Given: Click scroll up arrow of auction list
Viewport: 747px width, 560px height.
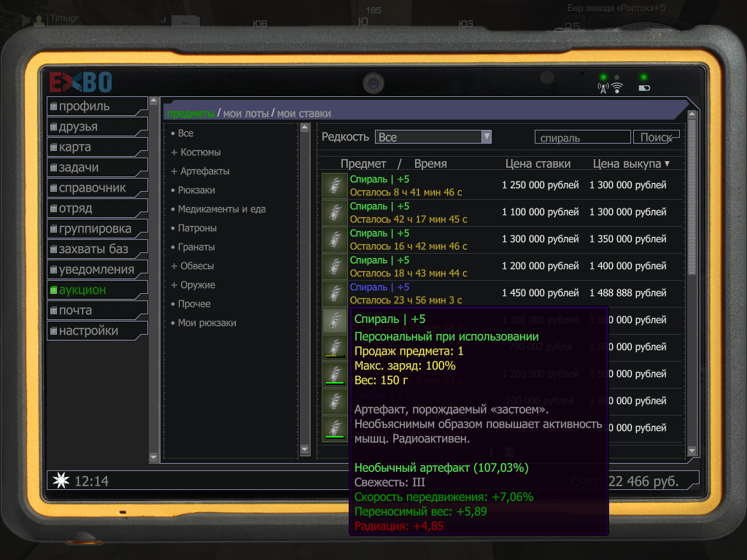Looking at the screenshot, I should point(692,114).
